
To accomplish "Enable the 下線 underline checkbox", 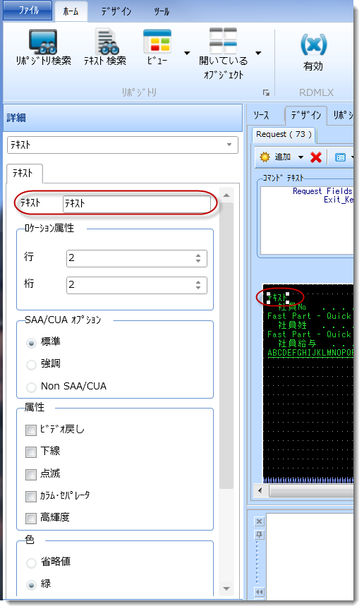I will [x=31, y=452].
